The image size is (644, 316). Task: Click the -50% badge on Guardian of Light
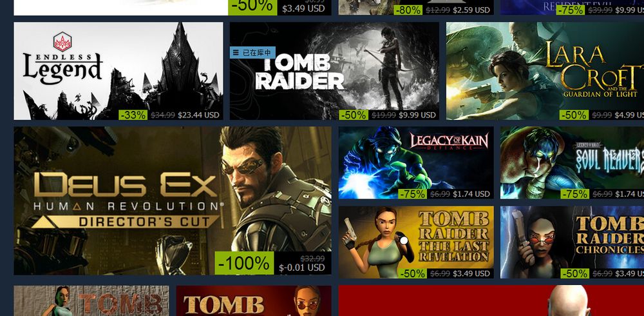point(574,115)
